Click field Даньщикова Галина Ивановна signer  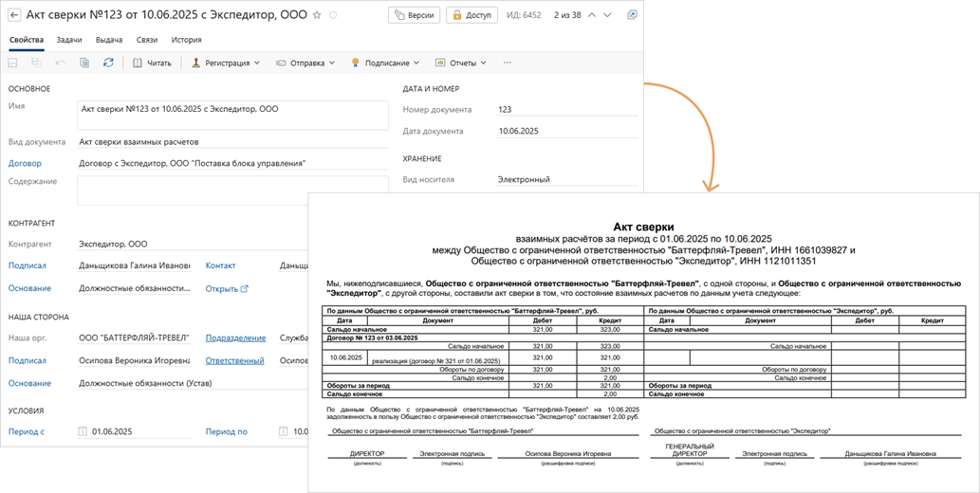(134, 265)
